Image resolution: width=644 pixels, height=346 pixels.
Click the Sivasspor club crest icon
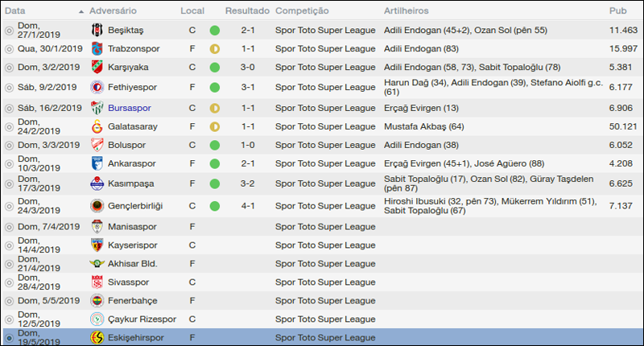(97, 282)
